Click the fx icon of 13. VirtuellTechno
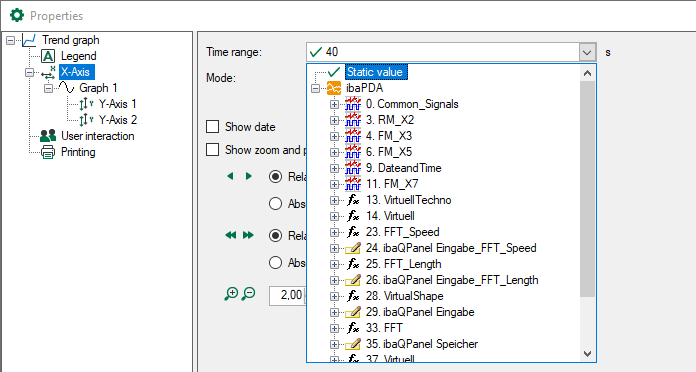Viewport: 696px width, 372px height. pyautogui.click(x=353, y=200)
